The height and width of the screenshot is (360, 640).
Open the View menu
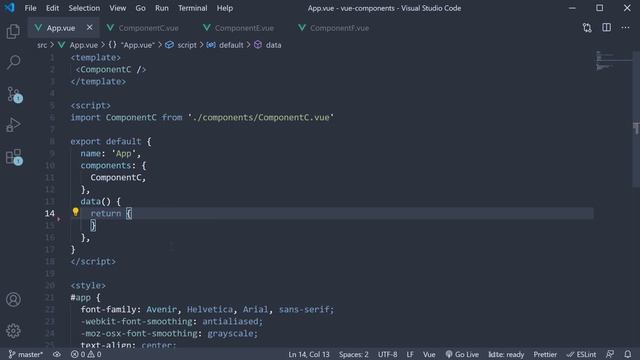coord(118,8)
